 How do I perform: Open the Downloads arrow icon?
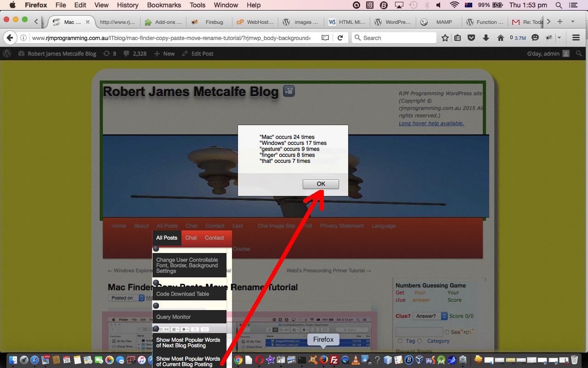(486, 38)
